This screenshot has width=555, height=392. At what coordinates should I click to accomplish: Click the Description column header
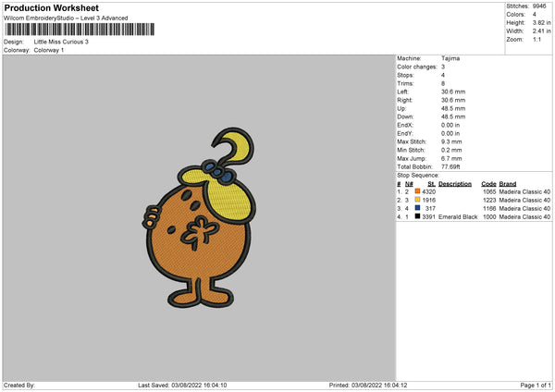[x=455, y=184]
